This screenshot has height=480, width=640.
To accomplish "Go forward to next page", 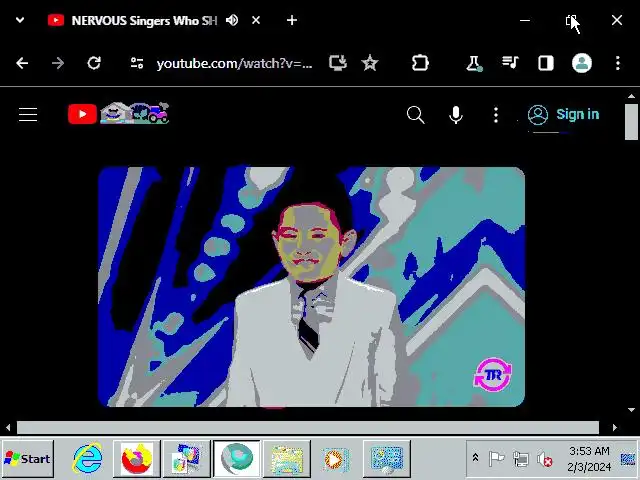I will [58, 63].
